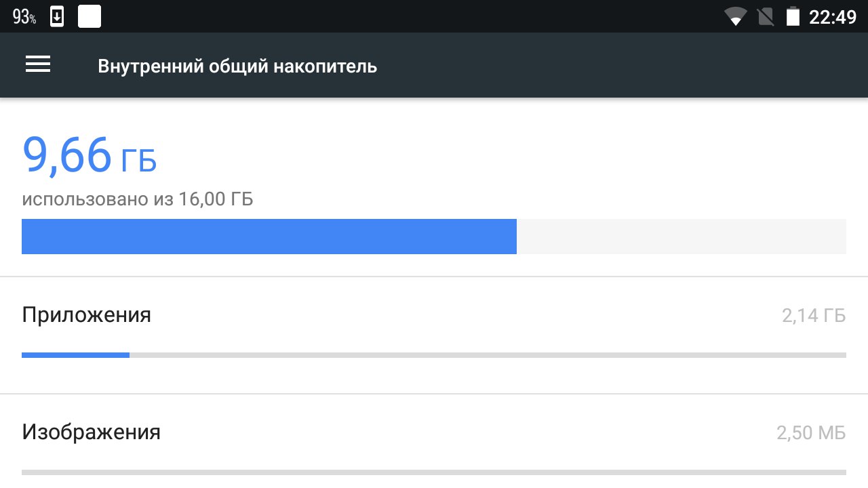Click the blue filled part of storage bar
This screenshot has width=868, height=488.
269,237
